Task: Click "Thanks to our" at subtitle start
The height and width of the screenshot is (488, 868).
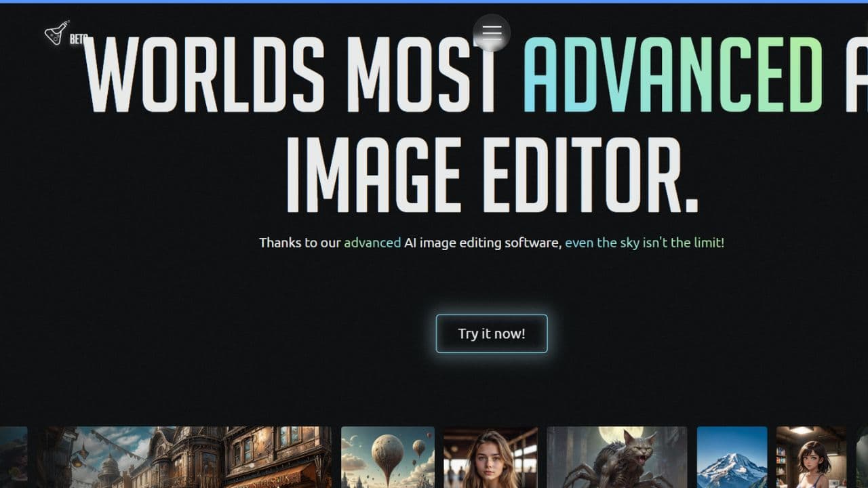Action: 300,243
